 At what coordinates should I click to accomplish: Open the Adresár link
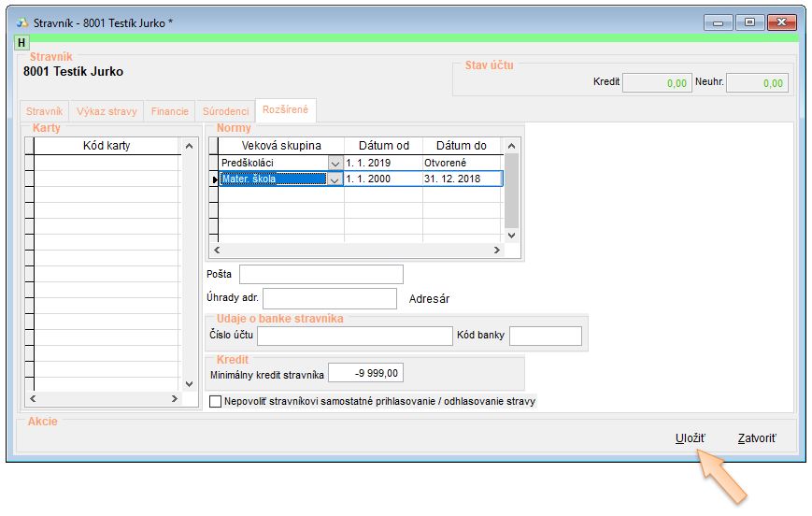coord(429,299)
